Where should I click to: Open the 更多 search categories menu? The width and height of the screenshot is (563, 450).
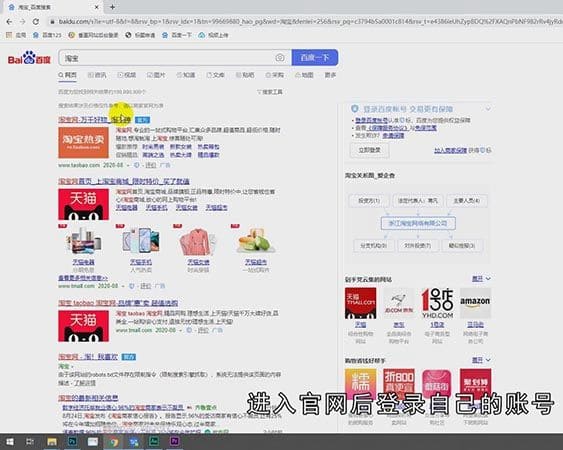tap(330, 75)
